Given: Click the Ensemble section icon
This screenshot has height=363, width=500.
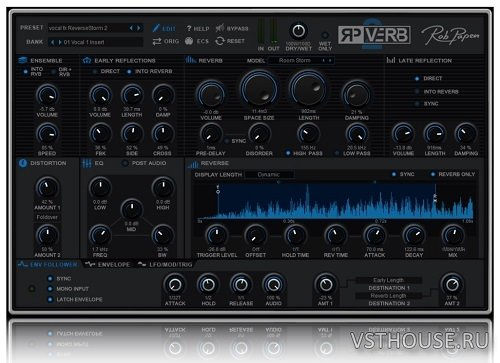Looking at the screenshot, I should tap(23, 60).
